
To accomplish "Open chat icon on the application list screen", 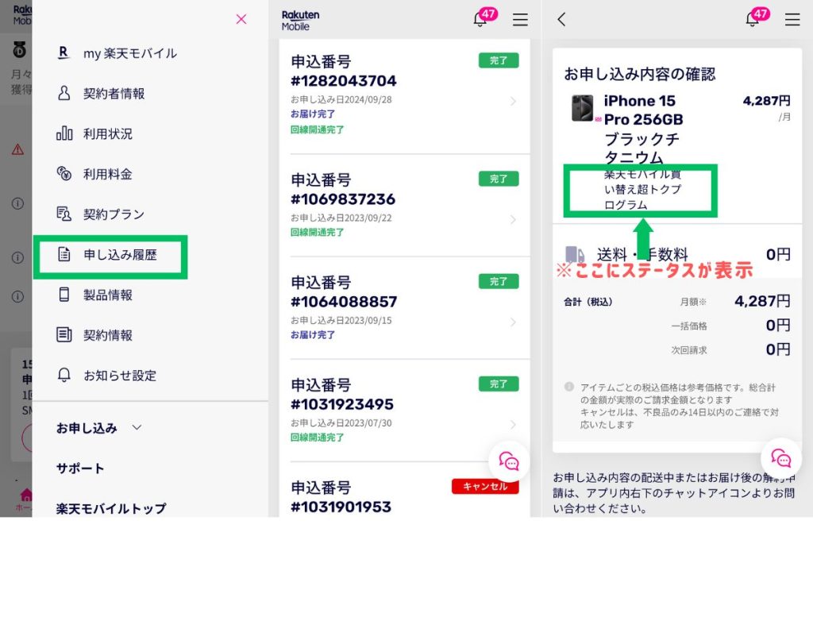I will pos(509,461).
